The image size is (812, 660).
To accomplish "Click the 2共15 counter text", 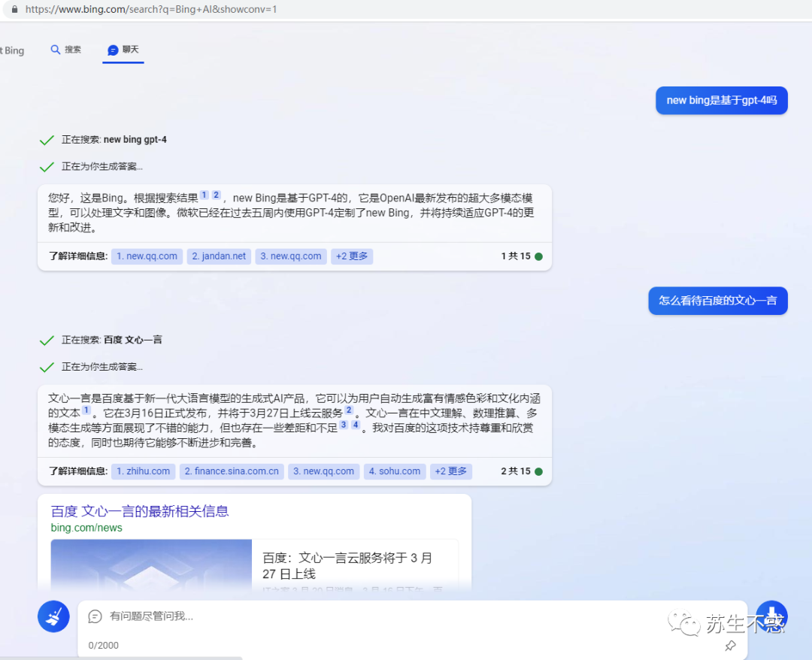I will (x=516, y=471).
